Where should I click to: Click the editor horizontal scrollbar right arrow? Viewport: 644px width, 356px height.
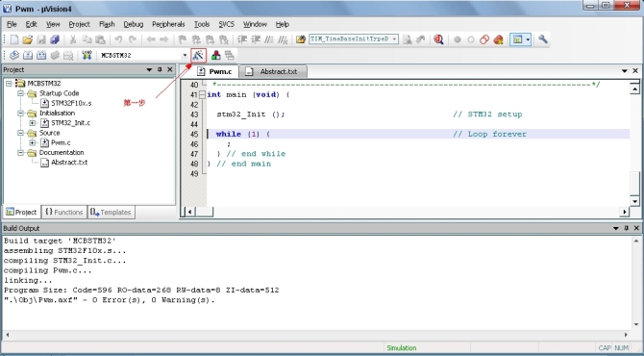pyautogui.click(x=624, y=212)
